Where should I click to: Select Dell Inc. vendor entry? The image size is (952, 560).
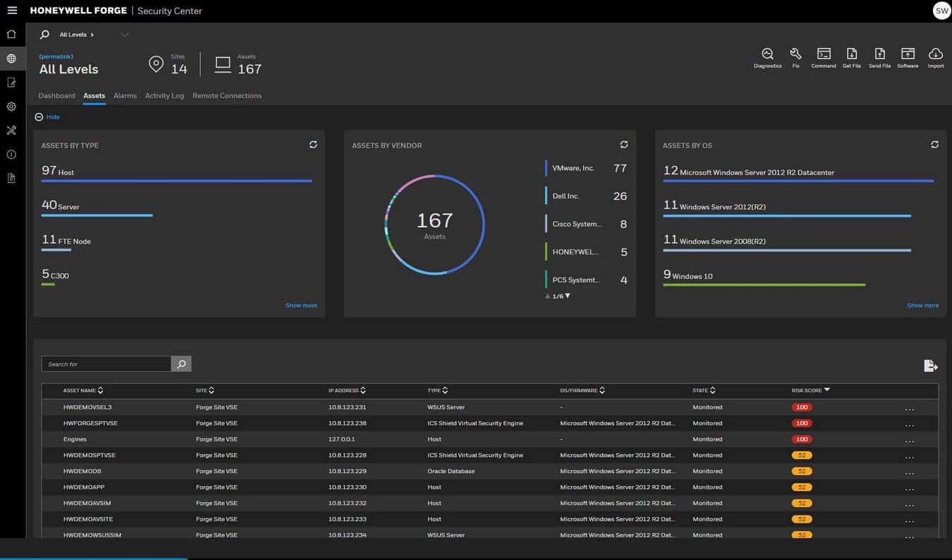[x=586, y=196]
